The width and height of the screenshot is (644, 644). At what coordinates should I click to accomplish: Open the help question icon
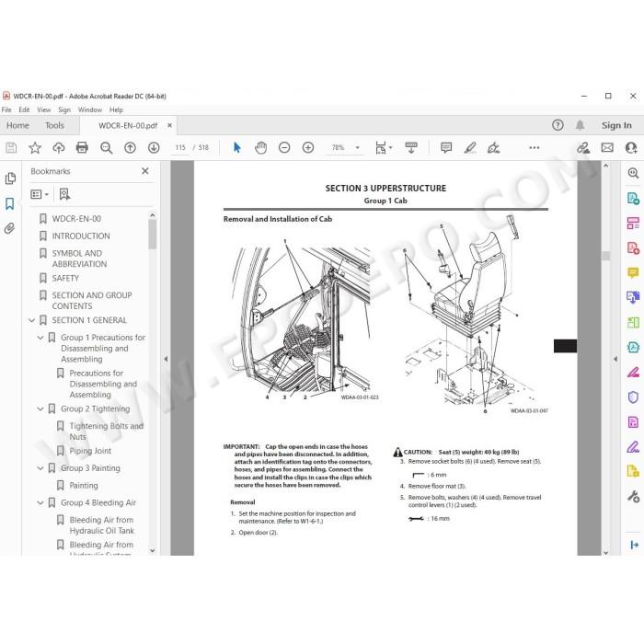(x=558, y=125)
